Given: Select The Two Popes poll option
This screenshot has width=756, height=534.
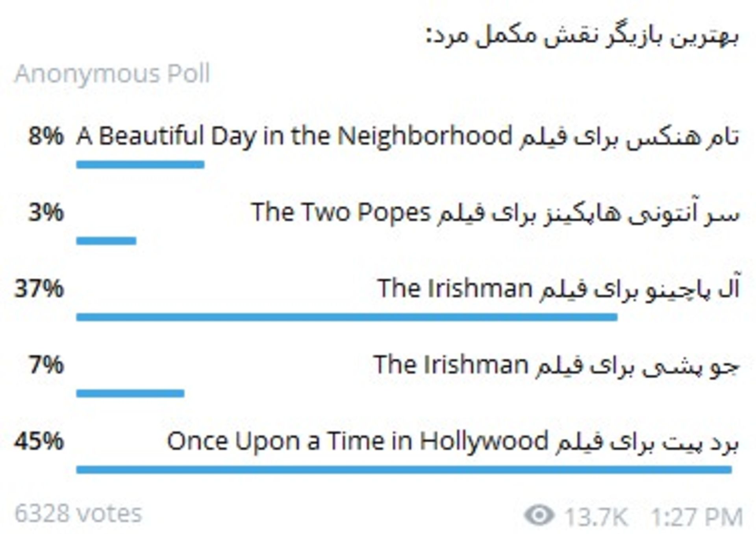Looking at the screenshot, I should 495,213.
